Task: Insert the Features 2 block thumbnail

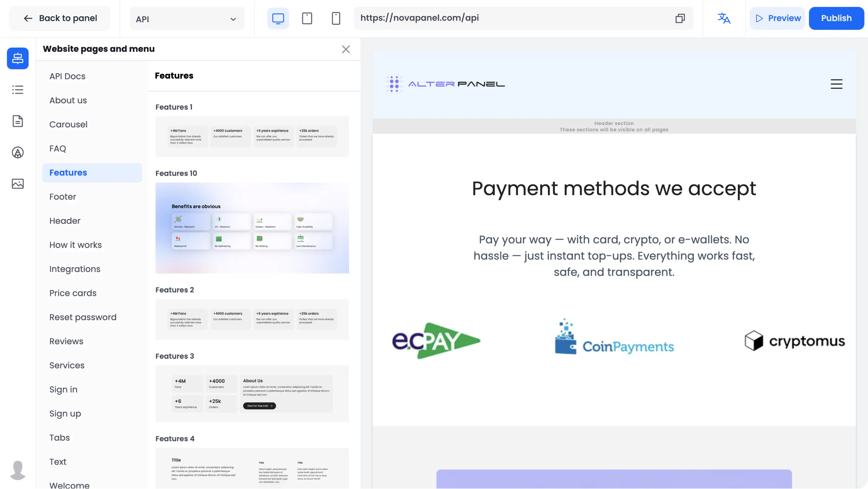Action: (x=252, y=320)
